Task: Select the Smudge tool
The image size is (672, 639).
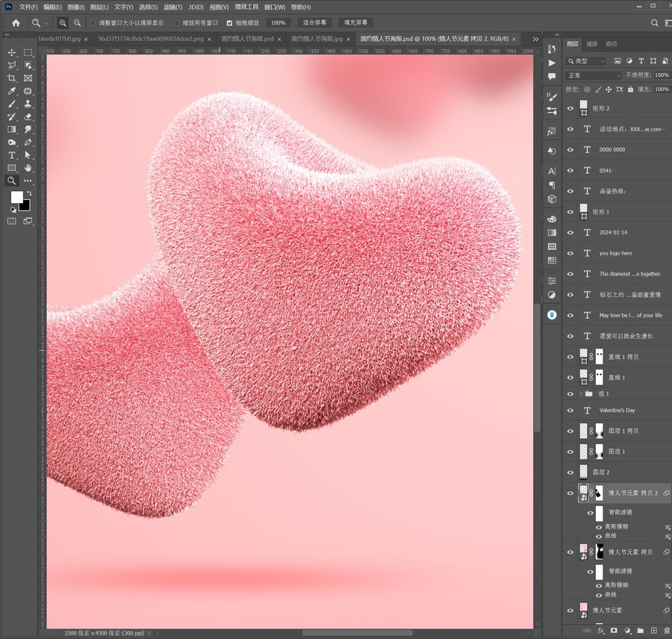Action: pyautogui.click(x=28, y=129)
